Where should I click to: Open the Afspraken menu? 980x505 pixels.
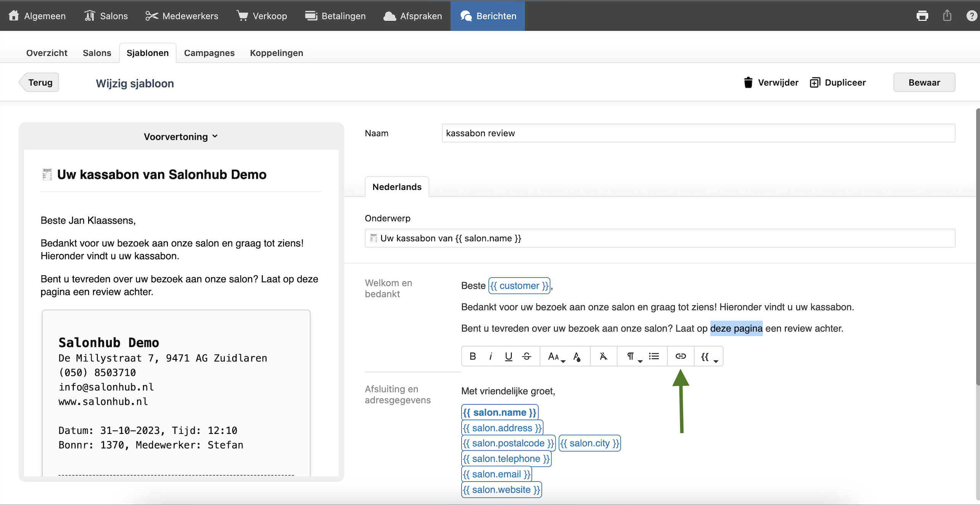[413, 16]
